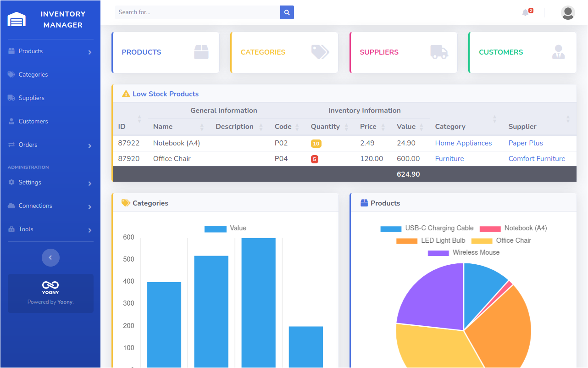Toggle the Wireless Mouse legend swatch
This screenshot has width=588, height=368.
click(438, 253)
